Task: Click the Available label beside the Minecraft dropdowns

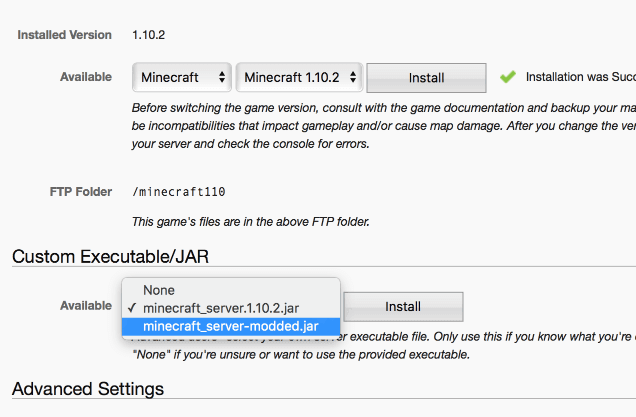Action: [86, 77]
